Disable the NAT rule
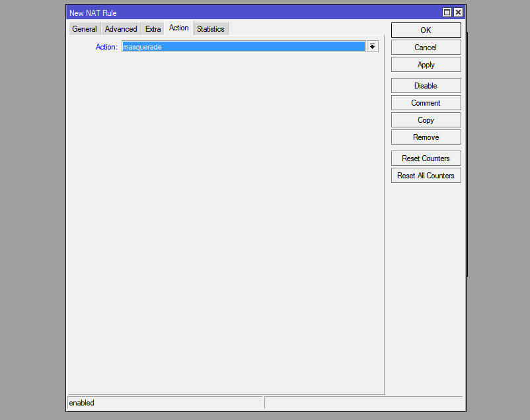This screenshot has height=420, width=530. (426, 86)
